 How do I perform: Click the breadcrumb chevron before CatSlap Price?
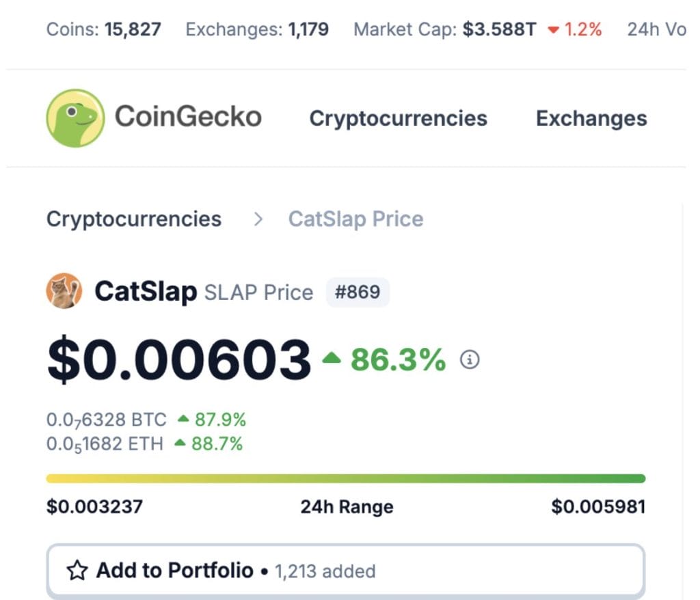[258, 219]
